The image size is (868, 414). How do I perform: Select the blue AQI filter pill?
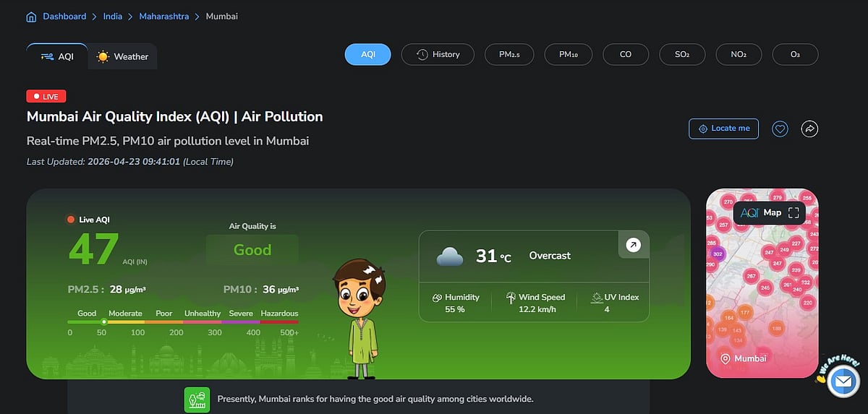[367, 54]
